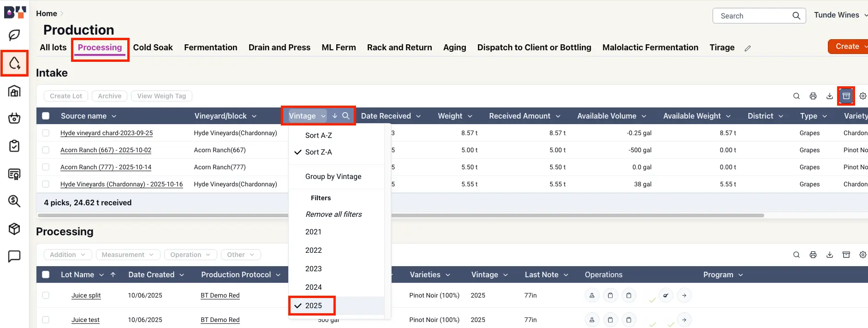Check the Juice split row checkbox
868x328 pixels.
point(46,295)
